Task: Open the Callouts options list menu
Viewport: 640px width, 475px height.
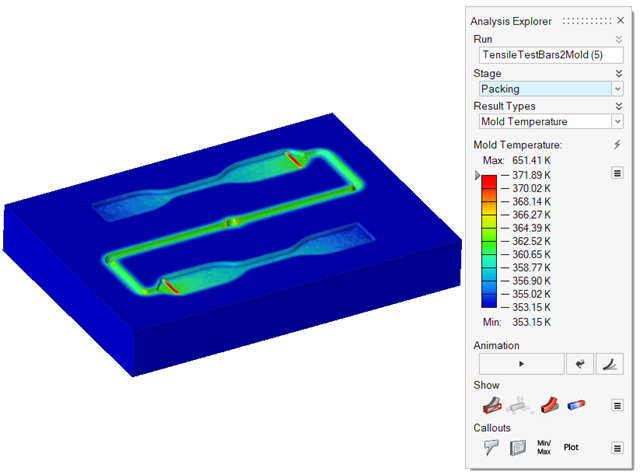Action: (x=617, y=447)
